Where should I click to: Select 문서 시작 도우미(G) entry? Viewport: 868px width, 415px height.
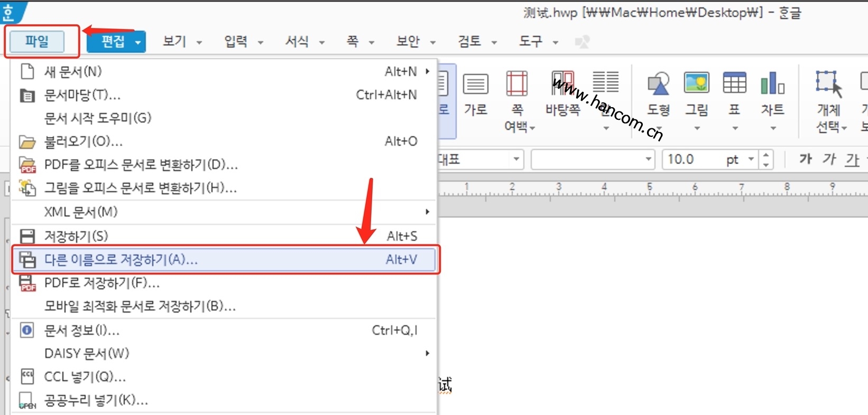(224, 118)
